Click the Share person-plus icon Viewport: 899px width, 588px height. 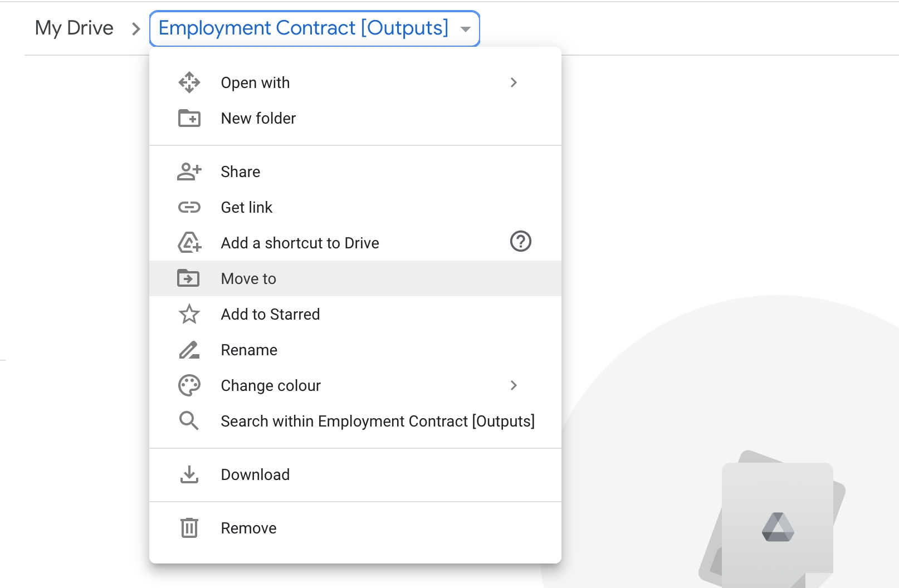point(189,171)
